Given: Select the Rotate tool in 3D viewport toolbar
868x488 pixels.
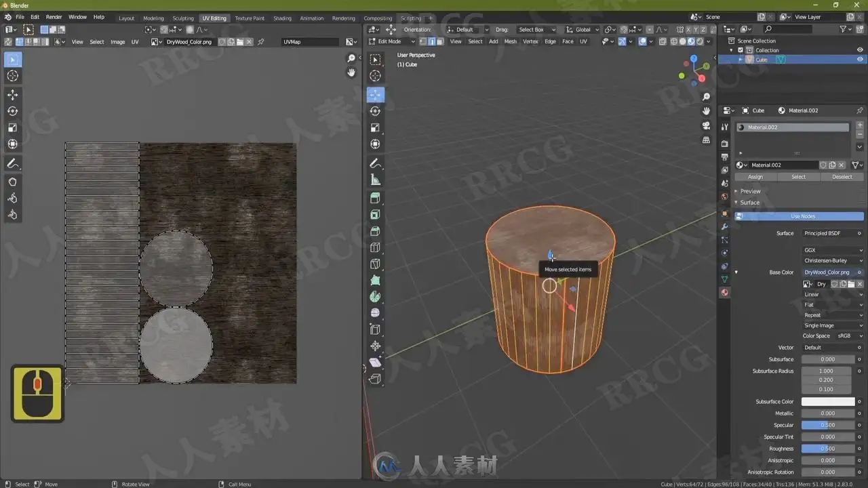Looking at the screenshot, I should pos(375,111).
